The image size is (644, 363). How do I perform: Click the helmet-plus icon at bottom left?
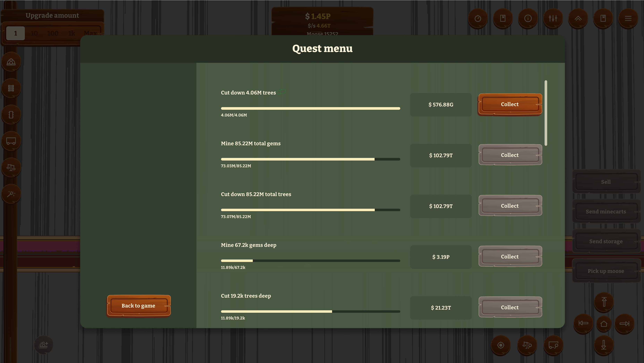[44, 345]
